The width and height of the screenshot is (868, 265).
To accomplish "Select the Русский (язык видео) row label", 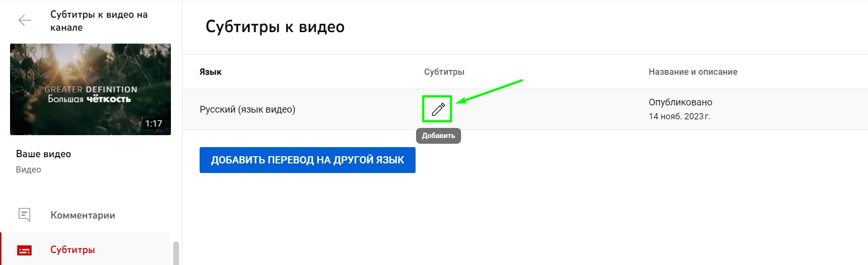I will 247,109.
